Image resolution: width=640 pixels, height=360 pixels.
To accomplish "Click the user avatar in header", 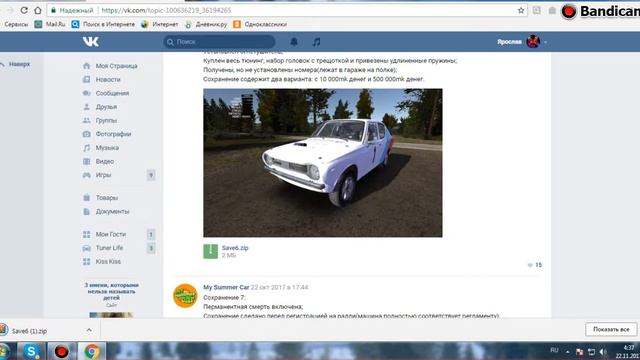I will tap(533, 42).
